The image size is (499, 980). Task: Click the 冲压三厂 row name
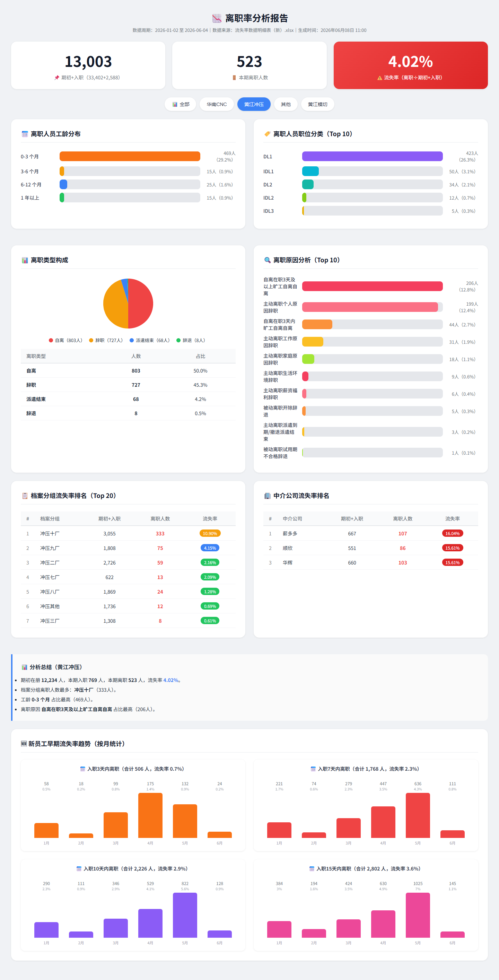click(x=50, y=621)
